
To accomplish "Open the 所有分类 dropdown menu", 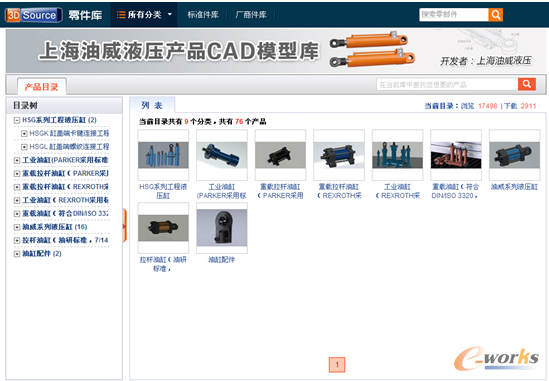I will tap(144, 15).
